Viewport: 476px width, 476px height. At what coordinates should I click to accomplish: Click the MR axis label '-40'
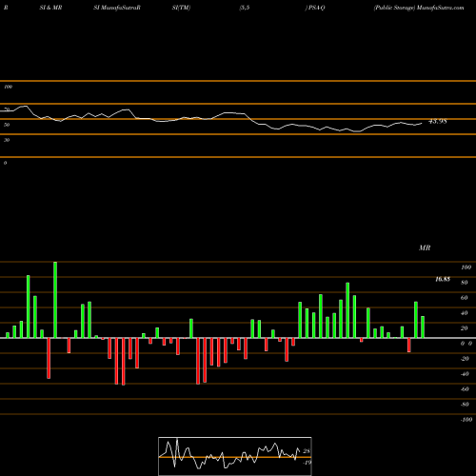tap(465, 374)
